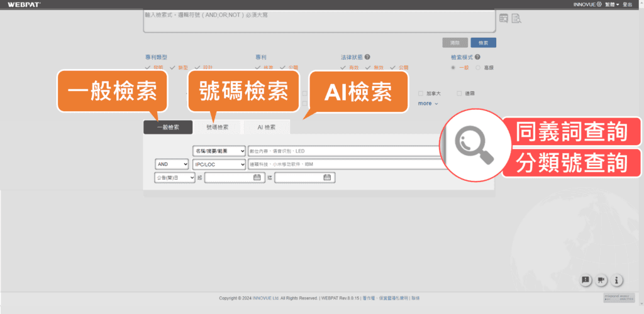Select the 高級 search mode radio button
Screen dimensions: 644x314
pos(478,67)
